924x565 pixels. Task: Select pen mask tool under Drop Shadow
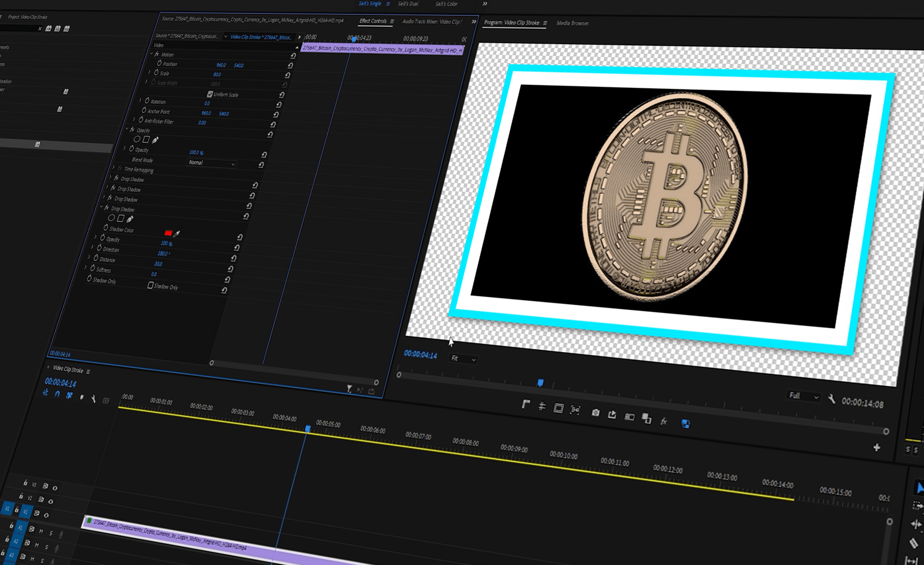click(x=130, y=219)
